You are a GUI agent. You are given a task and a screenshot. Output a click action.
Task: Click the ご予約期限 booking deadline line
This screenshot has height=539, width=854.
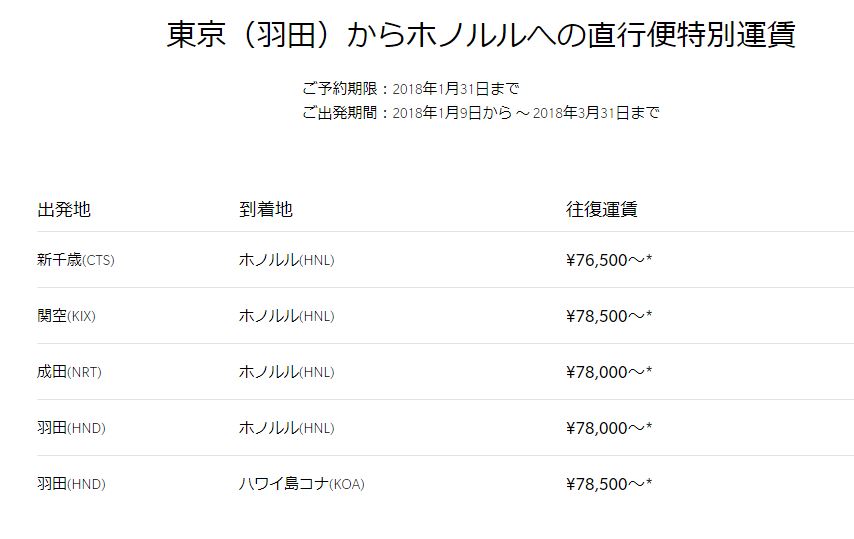tap(410, 89)
